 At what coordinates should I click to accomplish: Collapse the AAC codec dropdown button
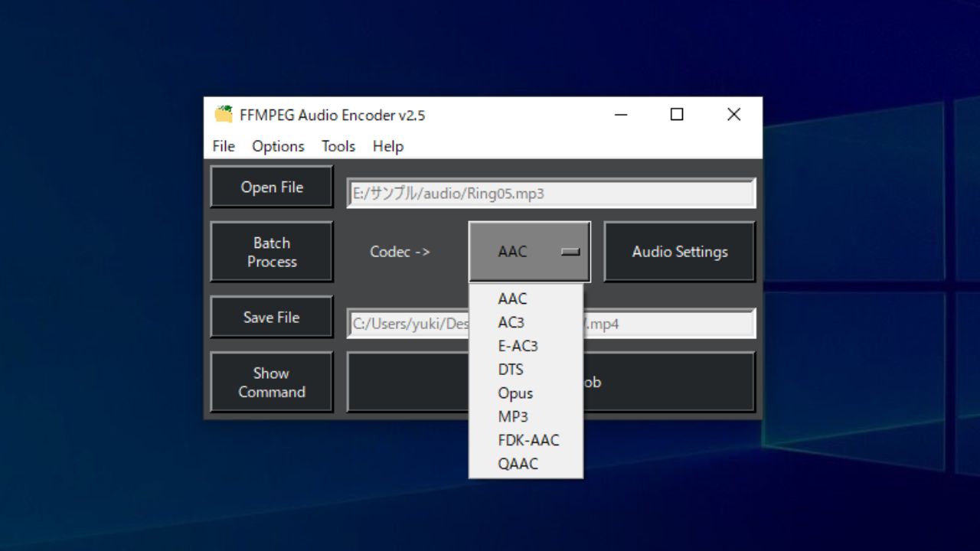coord(530,252)
